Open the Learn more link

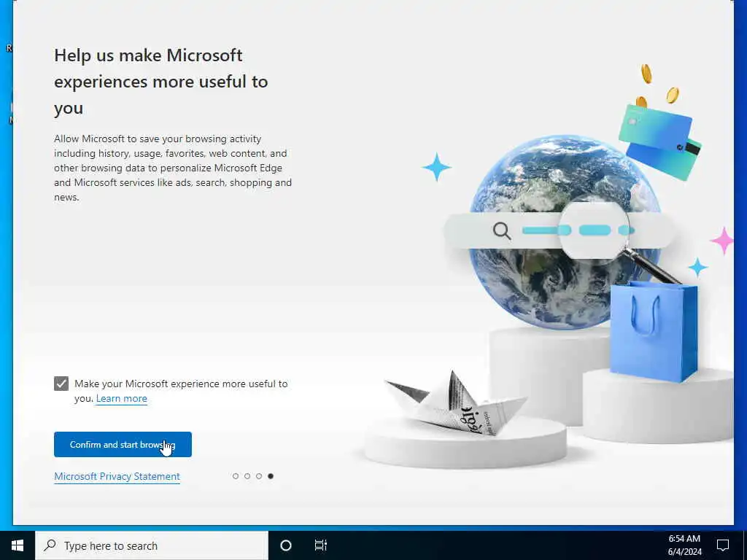122,399
